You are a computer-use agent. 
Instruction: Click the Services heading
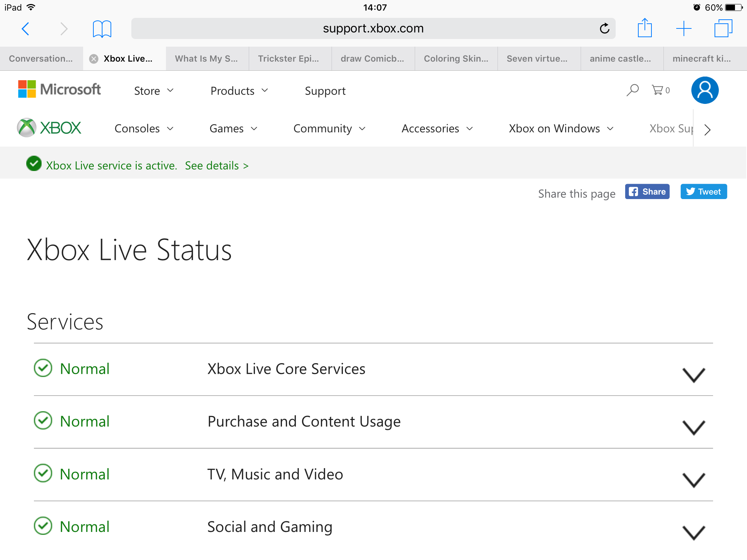click(65, 322)
